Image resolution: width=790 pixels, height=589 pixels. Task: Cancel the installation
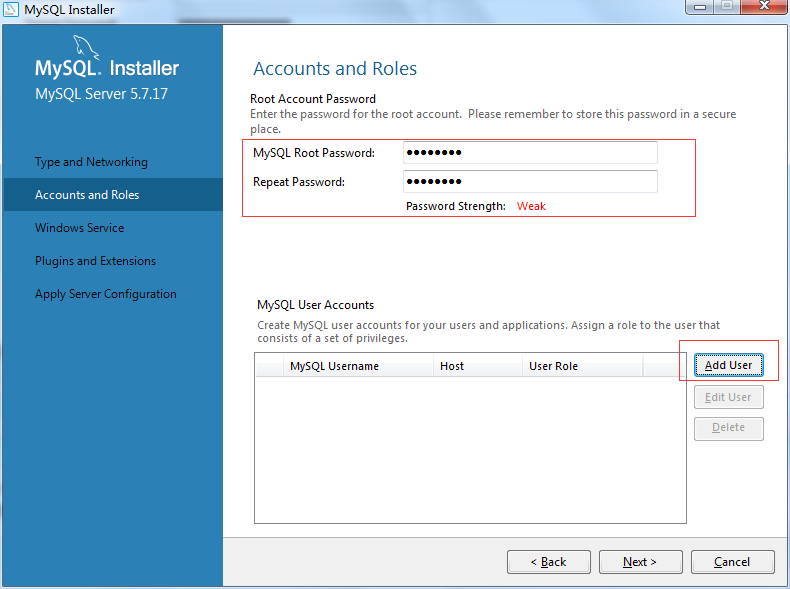point(732,562)
